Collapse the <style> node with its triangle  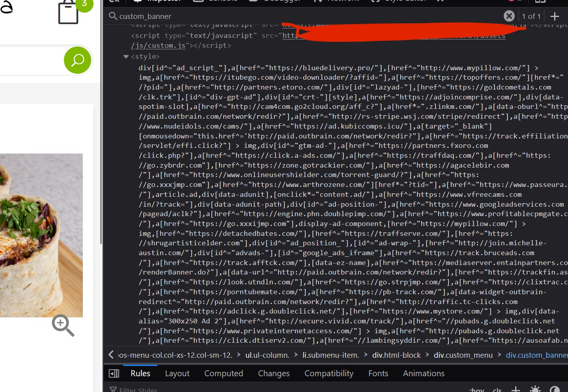click(x=126, y=57)
